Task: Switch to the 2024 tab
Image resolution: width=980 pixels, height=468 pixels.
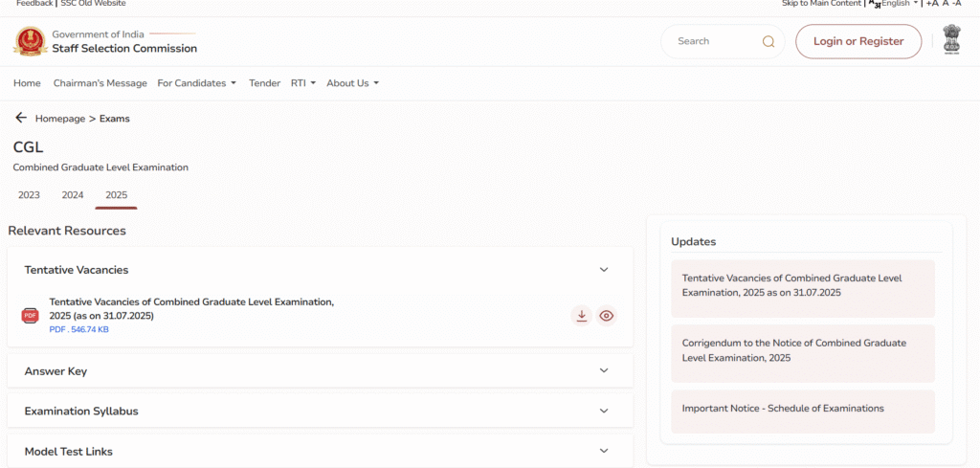Action: 73,194
